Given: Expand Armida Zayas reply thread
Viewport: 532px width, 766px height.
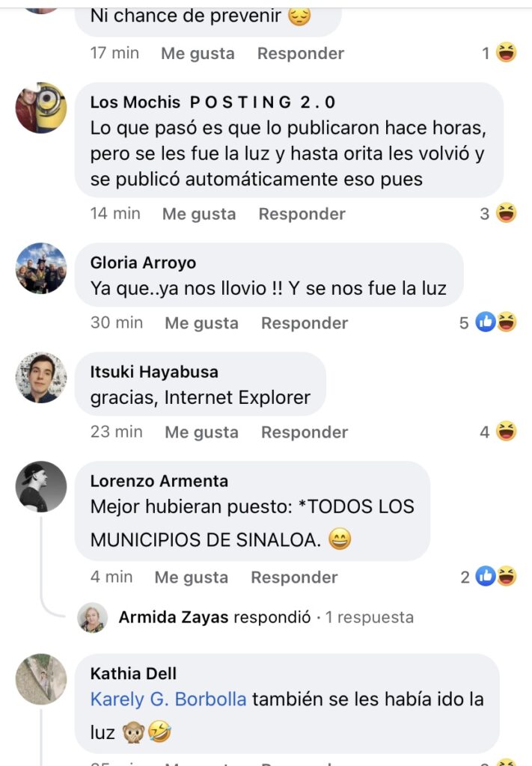Looking at the screenshot, I should pyautogui.click(x=266, y=617).
